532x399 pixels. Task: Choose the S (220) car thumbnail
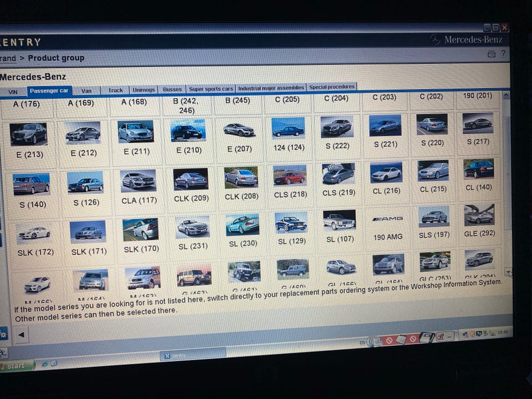pos(432,124)
